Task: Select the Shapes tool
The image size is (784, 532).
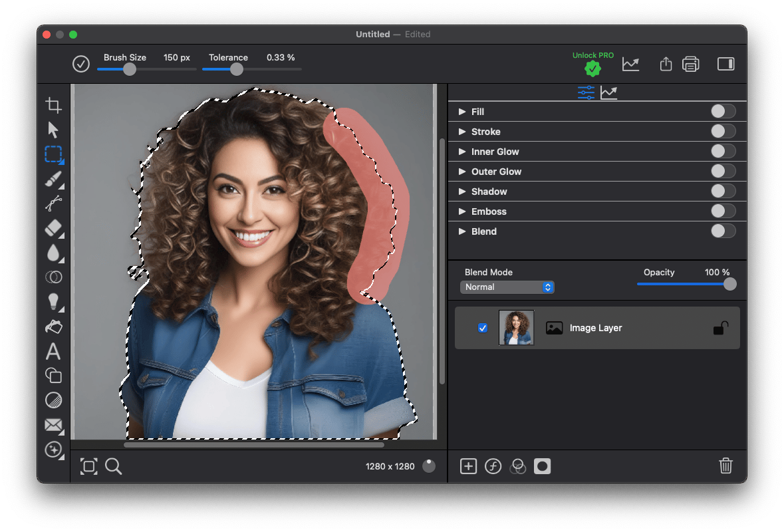Action: pos(53,376)
